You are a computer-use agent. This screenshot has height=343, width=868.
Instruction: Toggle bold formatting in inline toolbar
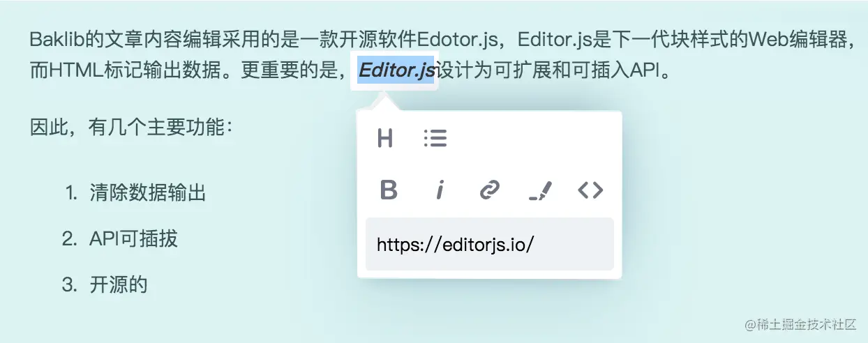[389, 190]
